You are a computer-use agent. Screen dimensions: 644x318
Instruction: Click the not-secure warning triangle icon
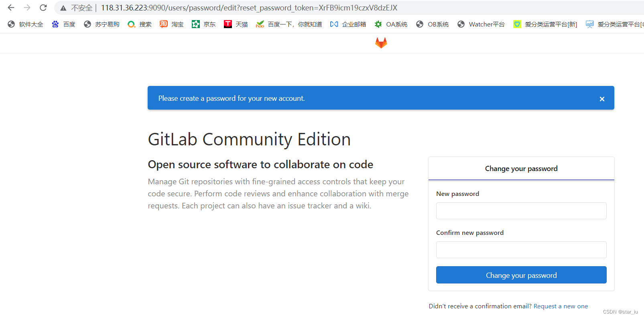(x=63, y=8)
